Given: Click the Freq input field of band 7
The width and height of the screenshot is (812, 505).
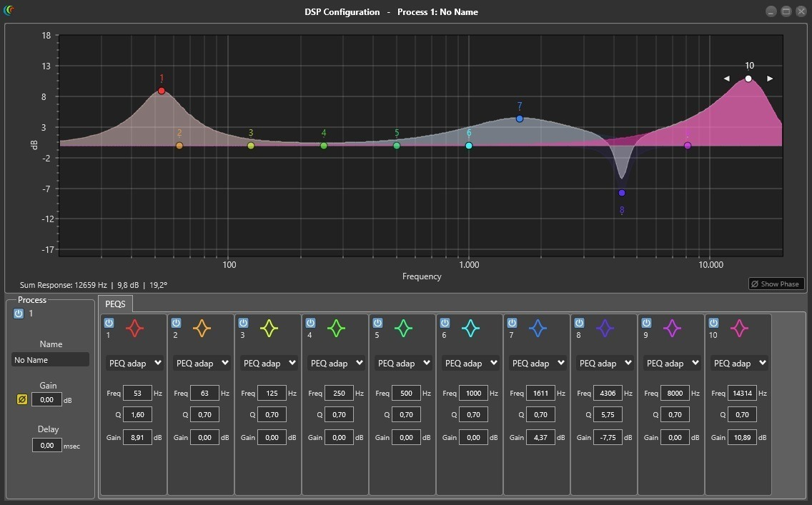Looking at the screenshot, I should 540,393.
